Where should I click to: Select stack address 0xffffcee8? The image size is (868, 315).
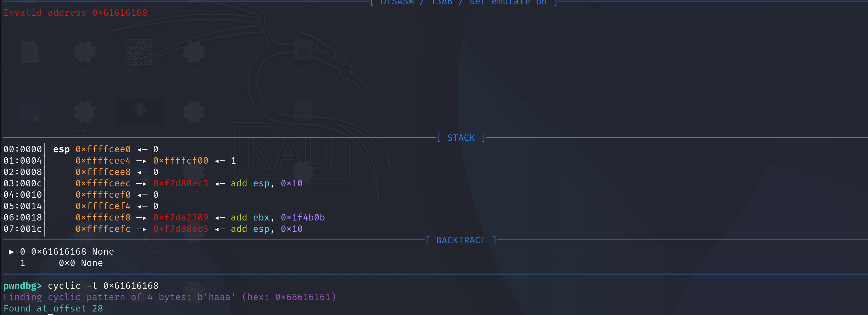[x=103, y=172]
